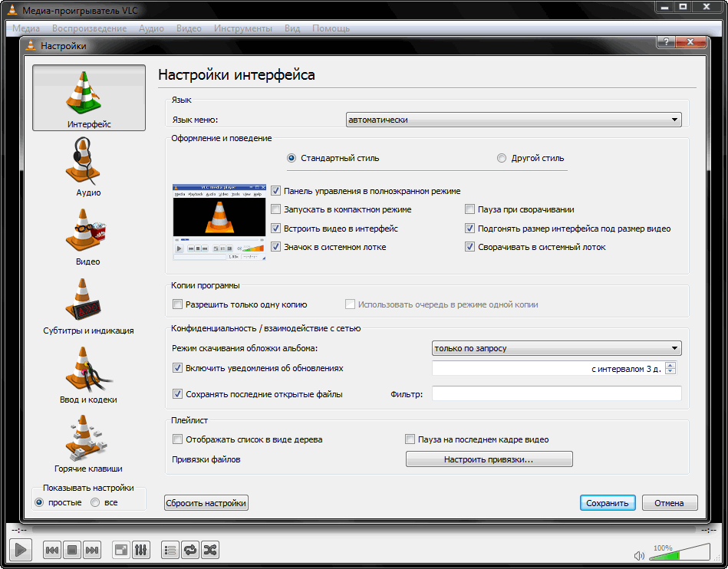728x569 pixels.
Task: Select the Другой стиль radio button
Action: (x=502, y=159)
